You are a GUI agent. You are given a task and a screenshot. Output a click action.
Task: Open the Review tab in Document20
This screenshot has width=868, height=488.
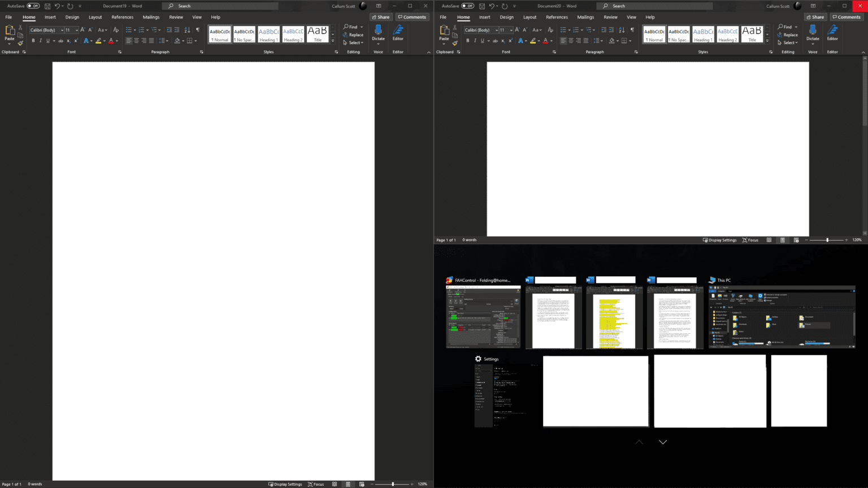[x=610, y=17]
